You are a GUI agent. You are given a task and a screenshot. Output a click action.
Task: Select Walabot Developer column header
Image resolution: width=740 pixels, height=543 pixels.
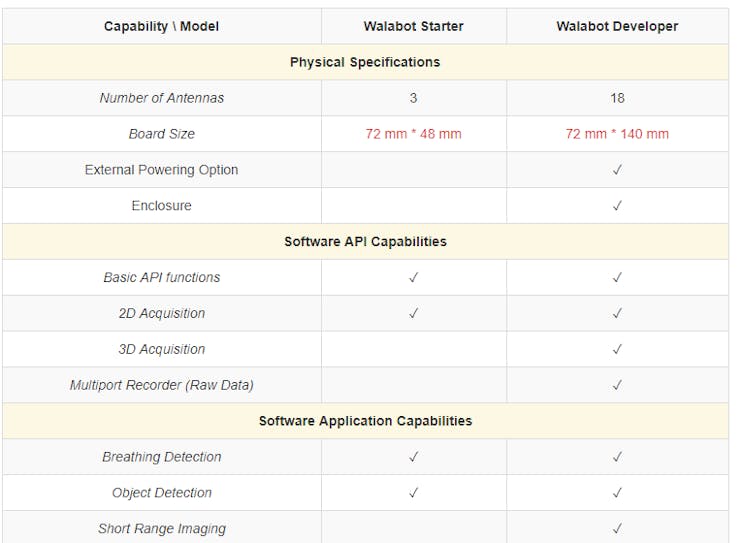(x=617, y=26)
